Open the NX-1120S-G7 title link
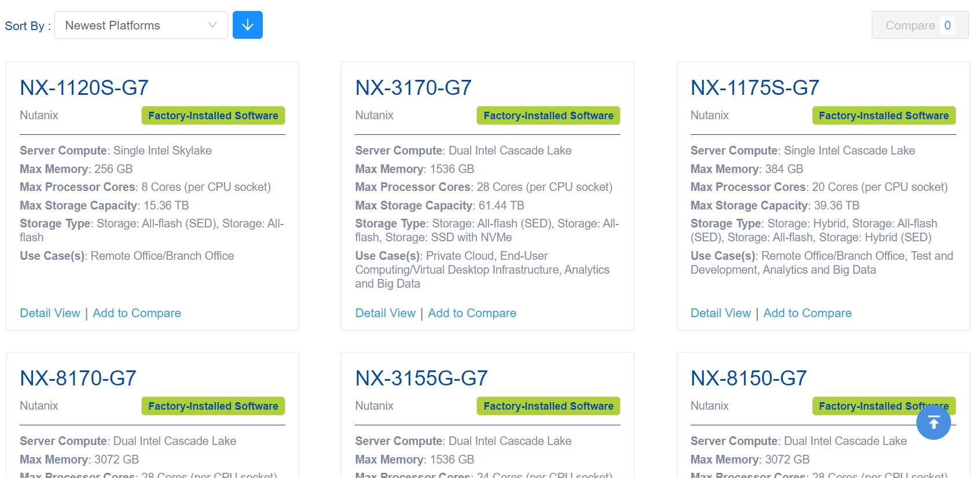The height and width of the screenshot is (478, 980). coord(85,88)
